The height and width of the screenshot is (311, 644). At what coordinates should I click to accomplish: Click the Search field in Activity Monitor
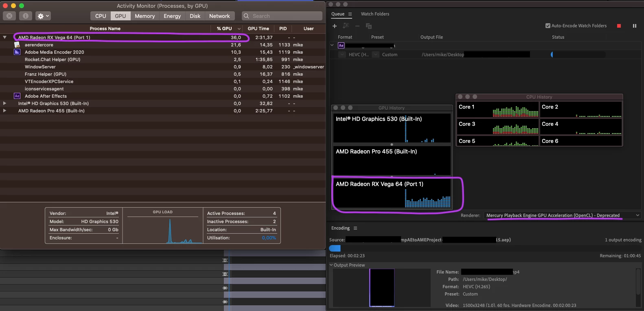pos(282,16)
